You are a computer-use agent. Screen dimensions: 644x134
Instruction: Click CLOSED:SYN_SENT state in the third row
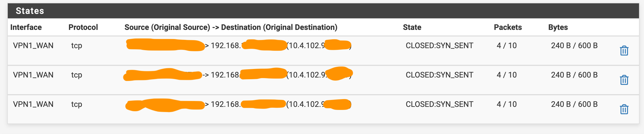tap(440, 104)
